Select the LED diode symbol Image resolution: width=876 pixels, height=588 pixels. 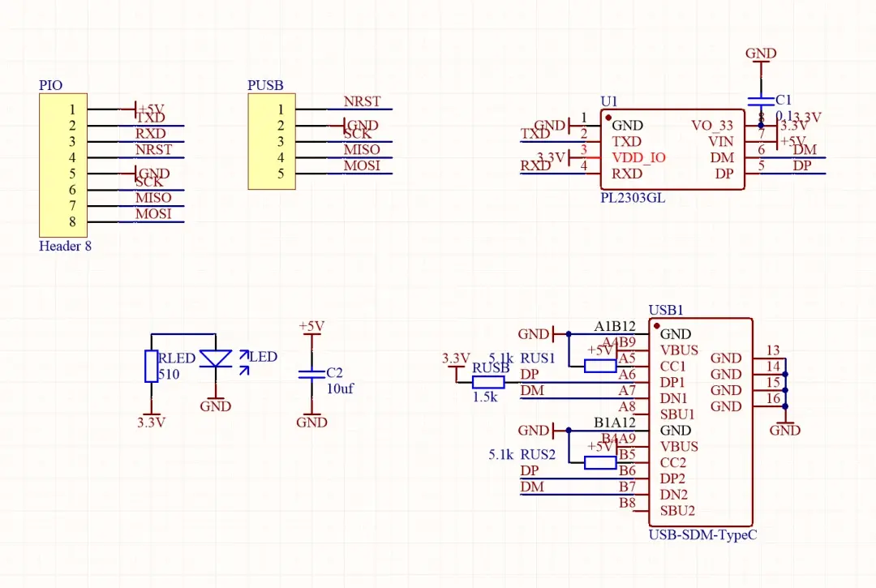coord(216,358)
